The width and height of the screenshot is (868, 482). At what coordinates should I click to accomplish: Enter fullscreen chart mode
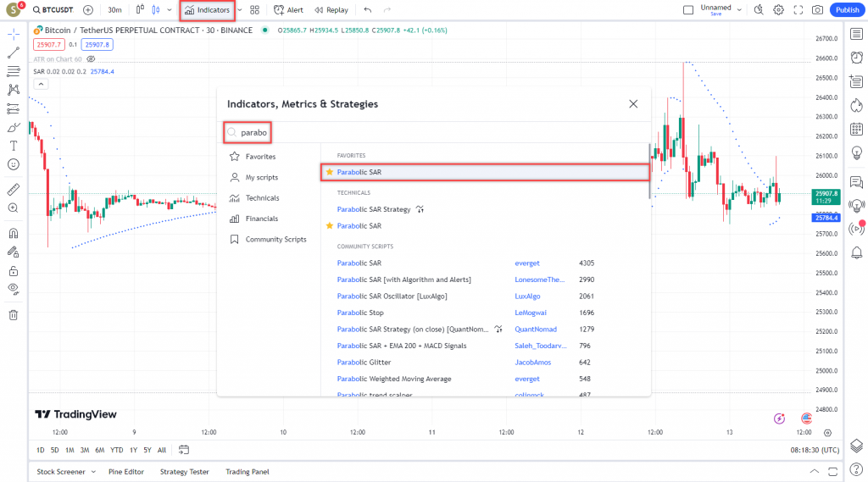pos(798,10)
